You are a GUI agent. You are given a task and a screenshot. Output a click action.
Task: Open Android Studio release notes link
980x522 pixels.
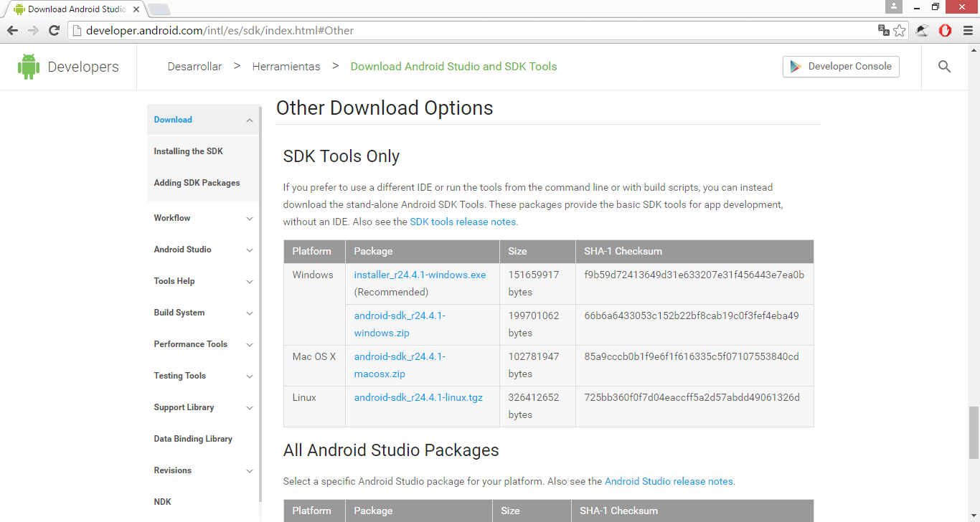pos(669,481)
